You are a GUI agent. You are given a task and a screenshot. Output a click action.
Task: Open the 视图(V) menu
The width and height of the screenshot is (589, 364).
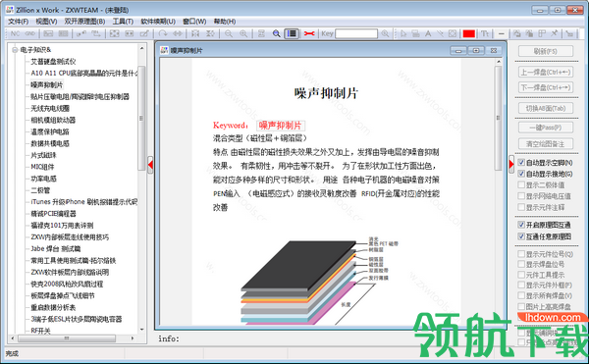tap(46, 22)
